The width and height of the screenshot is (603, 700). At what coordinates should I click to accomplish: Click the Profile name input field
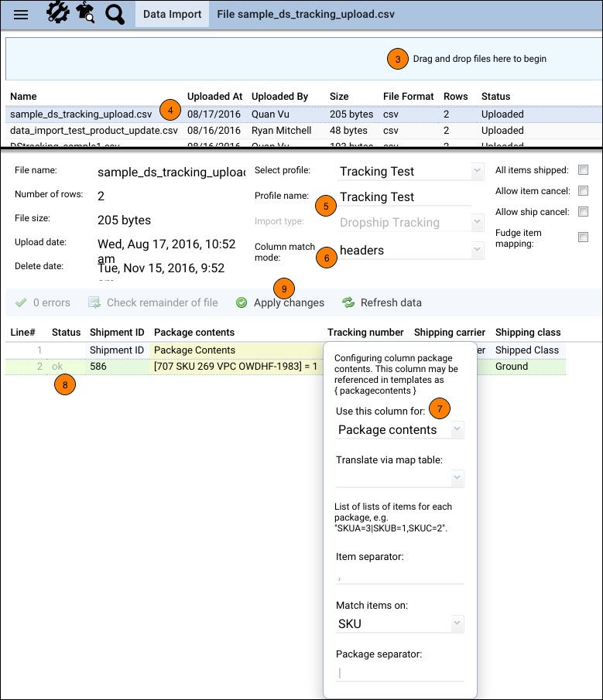[x=404, y=197]
